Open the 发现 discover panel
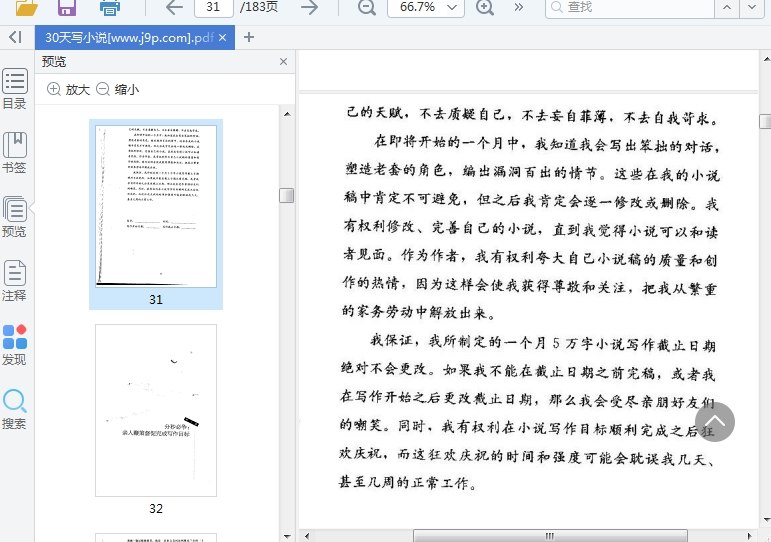This screenshot has height=542, width=771. coord(14,345)
